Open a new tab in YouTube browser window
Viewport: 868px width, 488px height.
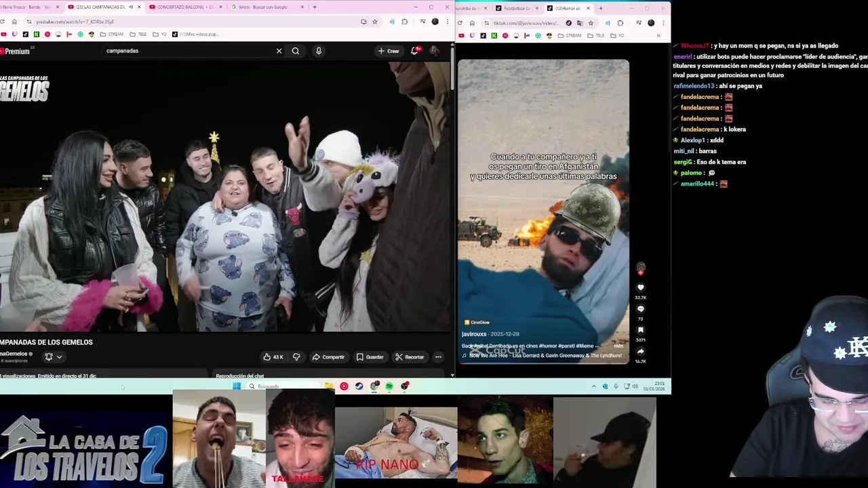click(x=315, y=7)
